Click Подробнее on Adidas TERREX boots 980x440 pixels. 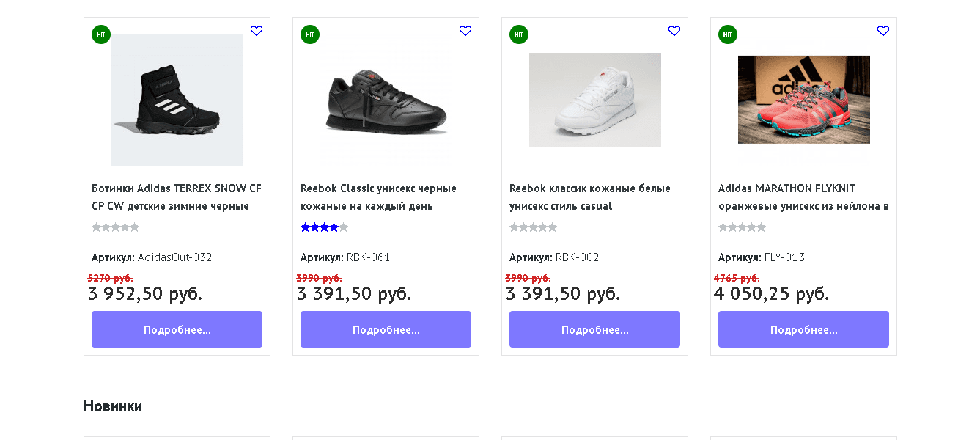pos(177,329)
